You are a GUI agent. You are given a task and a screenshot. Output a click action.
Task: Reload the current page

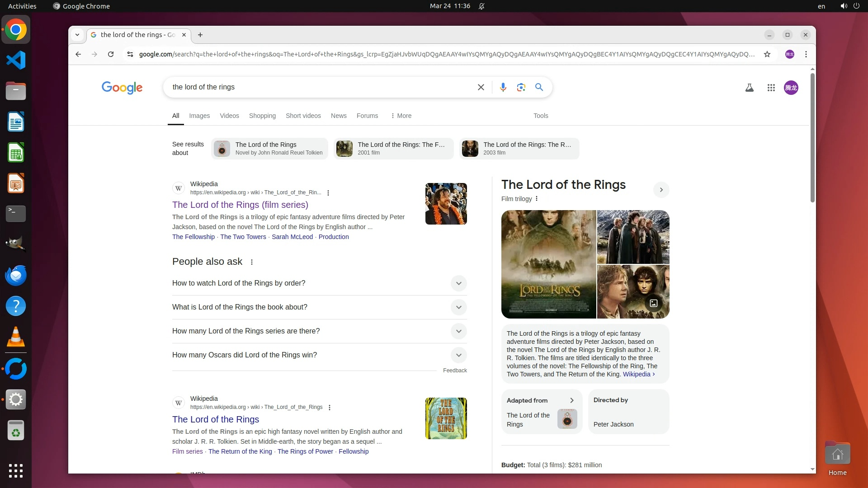pyautogui.click(x=111, y=54)
